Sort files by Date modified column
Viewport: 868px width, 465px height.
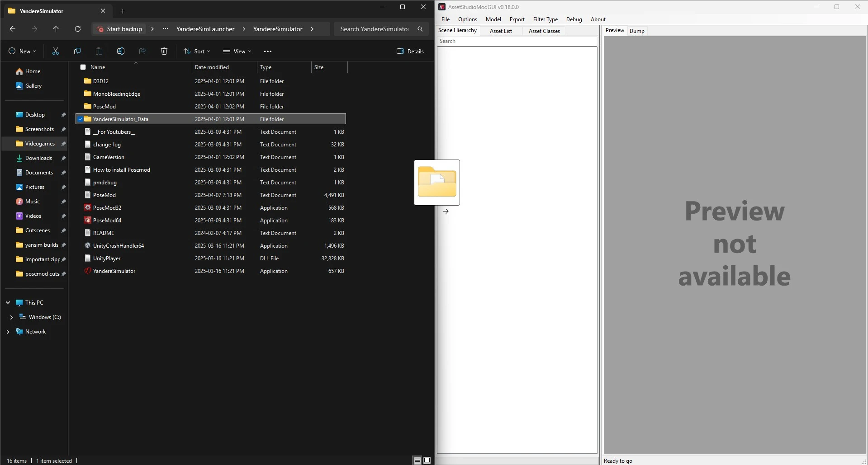[224, 67]
